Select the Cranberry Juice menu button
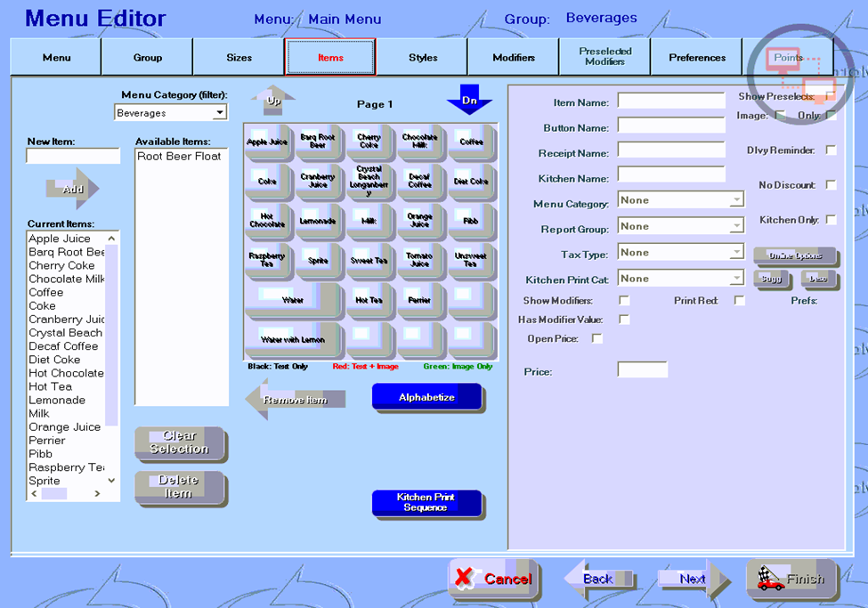This screenshot has height=608, width=868. (x=318, y=181)
